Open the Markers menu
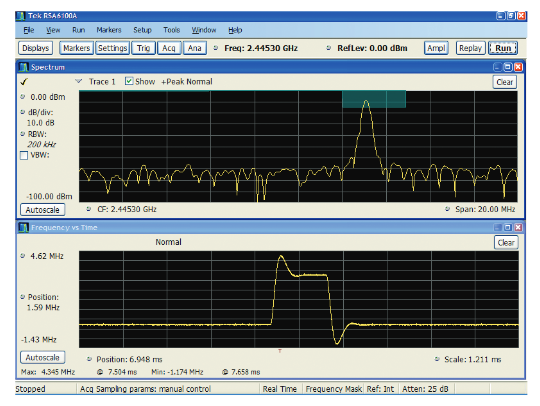This screenshot has width=540, height=406. click(x=109, y=30)
